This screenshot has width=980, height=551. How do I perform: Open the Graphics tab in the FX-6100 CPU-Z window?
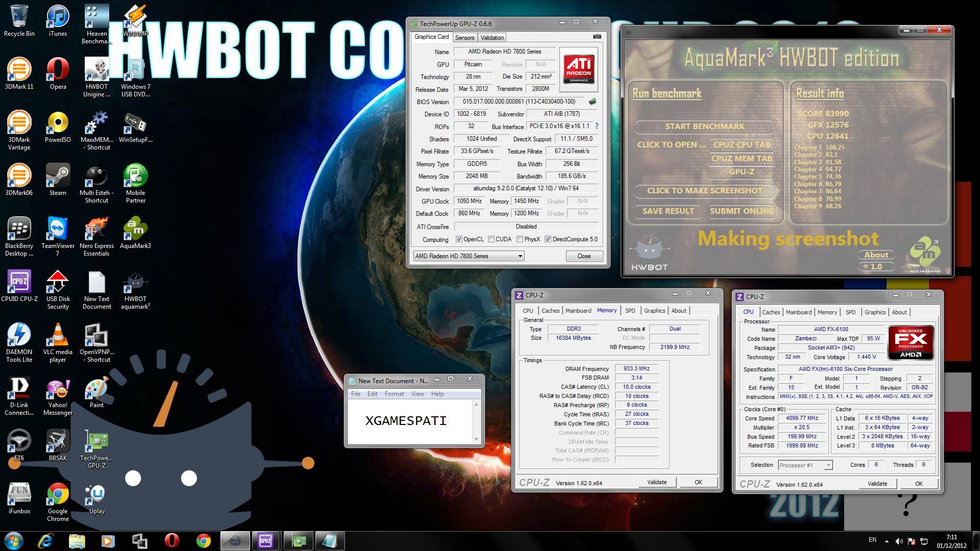tap(875, 312)
